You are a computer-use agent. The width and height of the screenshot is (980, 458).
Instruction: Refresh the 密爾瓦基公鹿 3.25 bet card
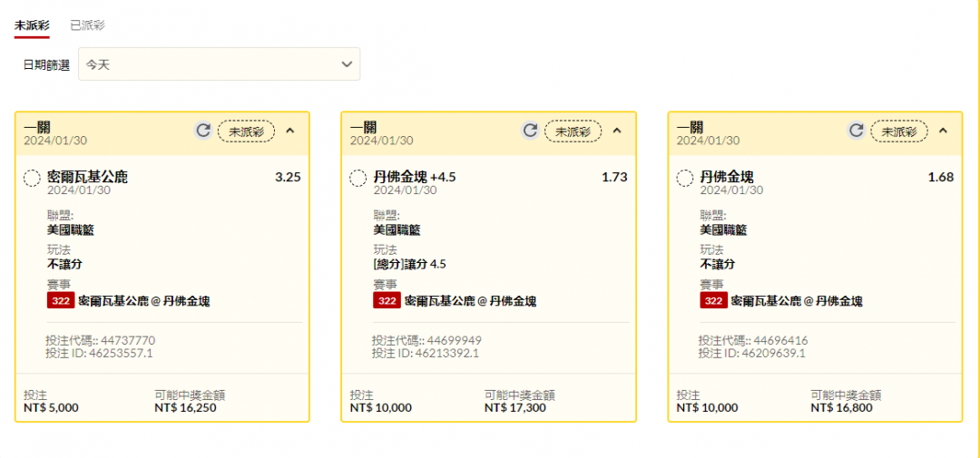pos(203,131)
